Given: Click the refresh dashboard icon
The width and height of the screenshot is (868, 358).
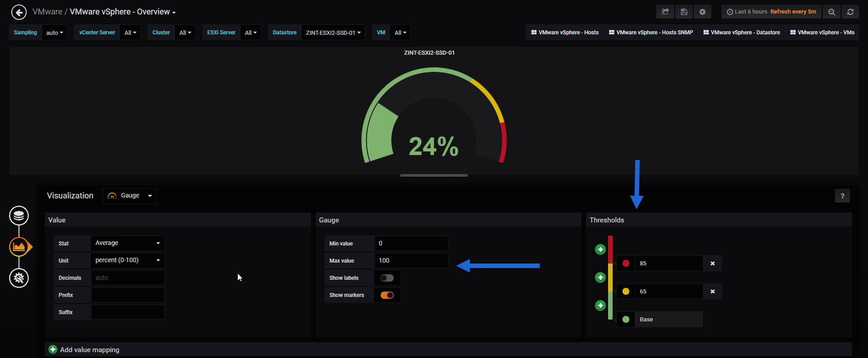Looking at the screenshot, I should [850, 12].
